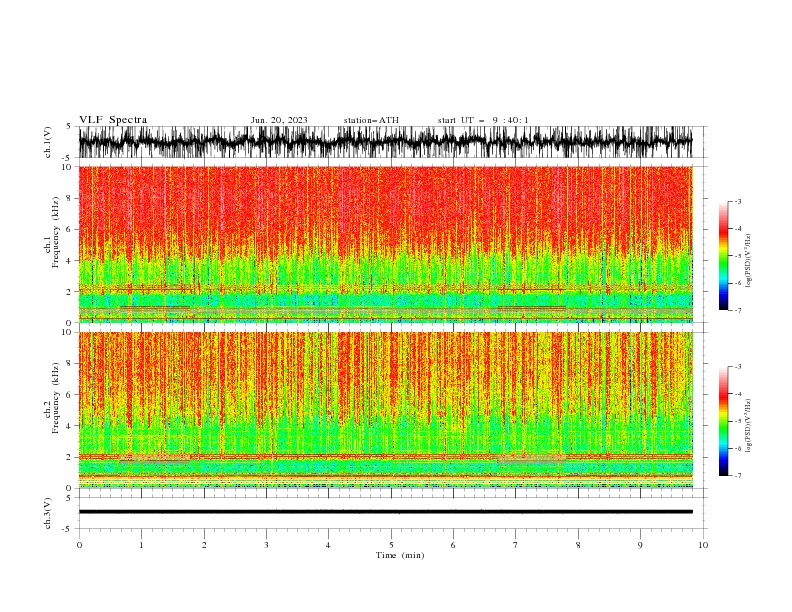Click the time axis tick label 9
Viewport: 792px width, 612px height.
click(x=640, y=545)
